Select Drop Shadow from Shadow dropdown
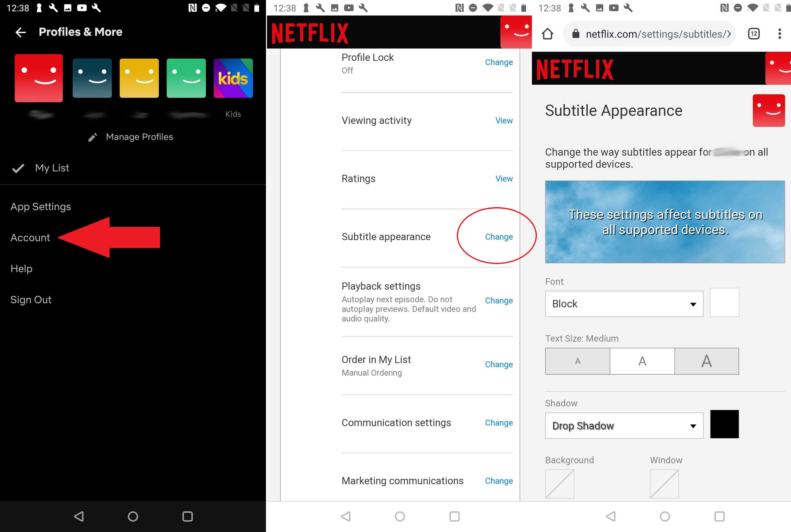Viewport: 791px width, 532px height. [623, 425]
